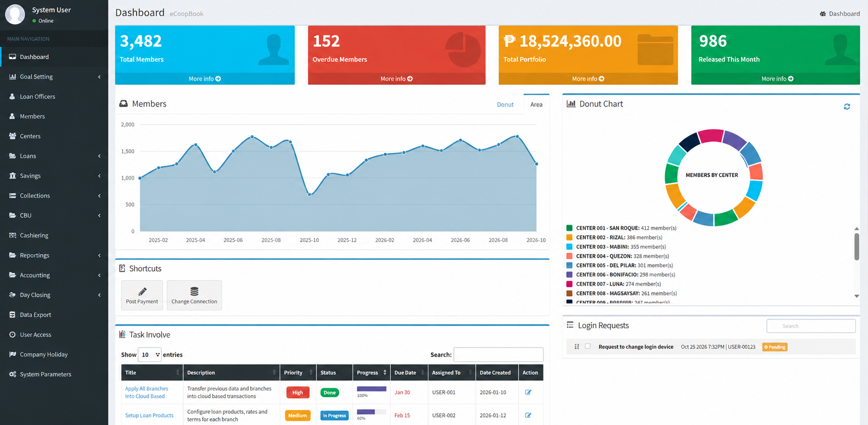Click the Post Payment pencil shortcut
Image resolution: width=868 pixels, height=425 pixels.
click(x=142, y=295)
